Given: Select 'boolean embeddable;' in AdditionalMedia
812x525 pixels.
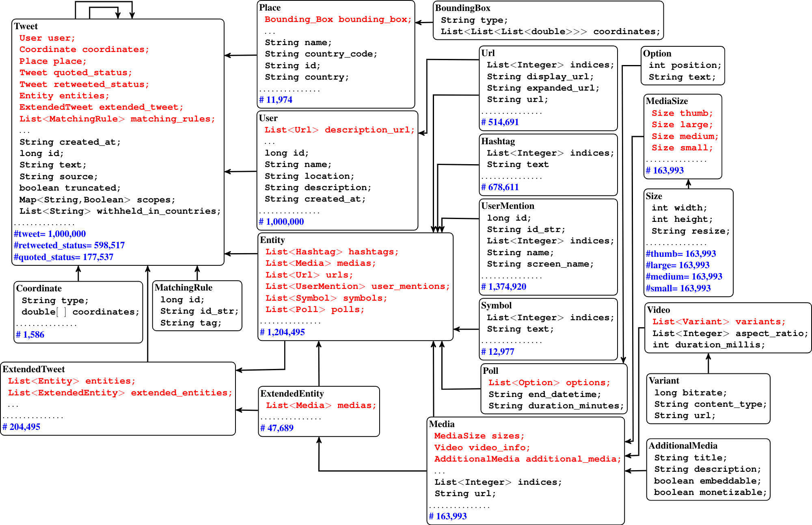Looking at the screenshot, I should click(x=707, y=481).
